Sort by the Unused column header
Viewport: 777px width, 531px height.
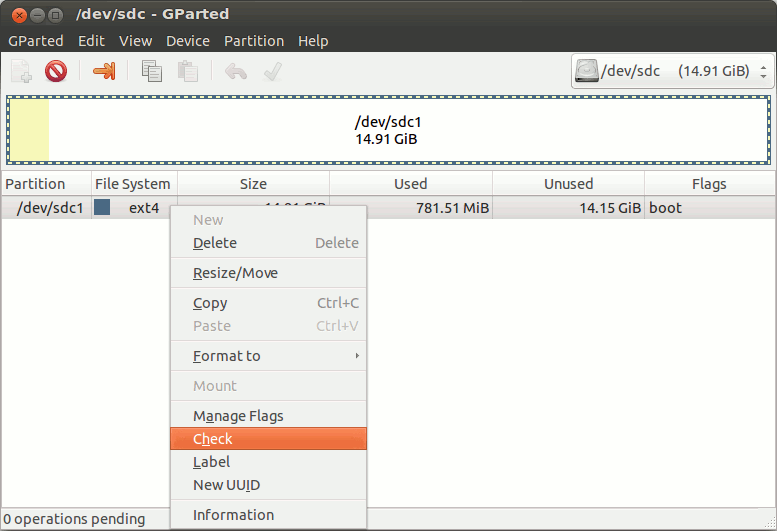point(568,184)
